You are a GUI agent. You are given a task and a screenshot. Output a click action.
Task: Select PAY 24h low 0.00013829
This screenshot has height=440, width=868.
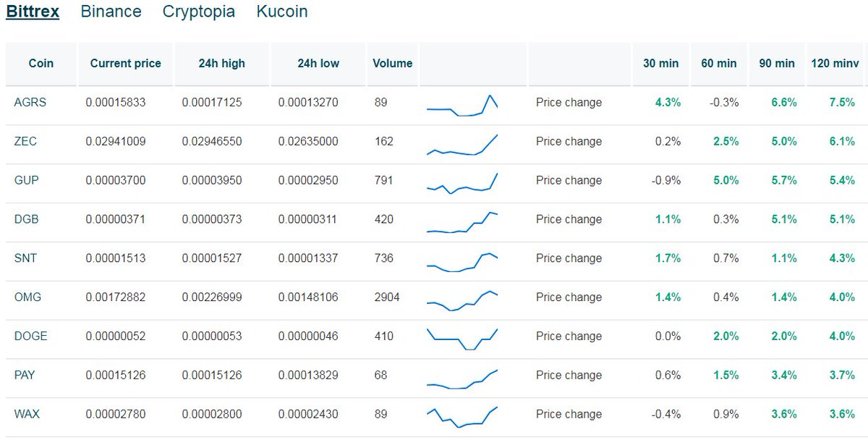point(308,376)
